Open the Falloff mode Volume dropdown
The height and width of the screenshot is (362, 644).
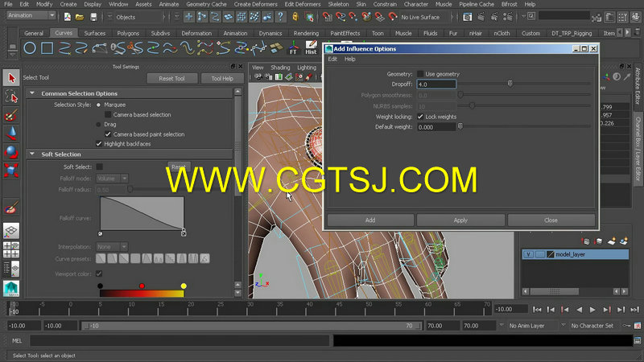112,178
